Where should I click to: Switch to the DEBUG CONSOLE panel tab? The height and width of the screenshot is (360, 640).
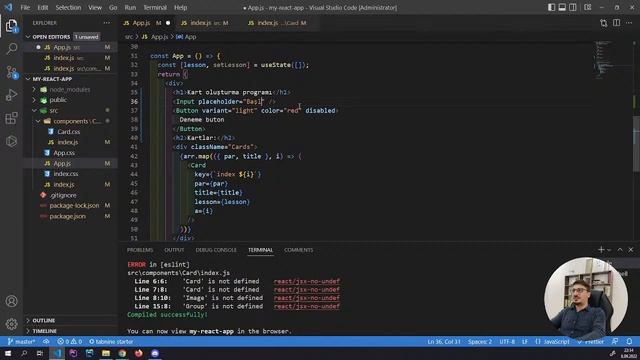216,250
